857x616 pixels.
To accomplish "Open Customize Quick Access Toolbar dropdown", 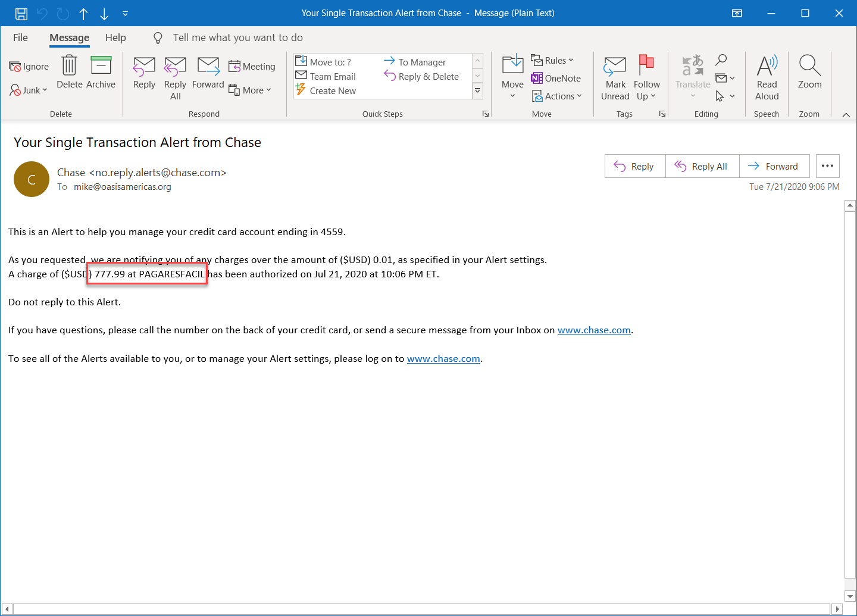I will 125,13.
